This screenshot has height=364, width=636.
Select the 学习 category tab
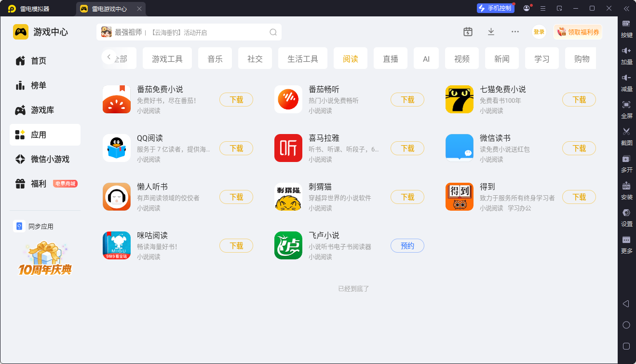tap(542, 58)
